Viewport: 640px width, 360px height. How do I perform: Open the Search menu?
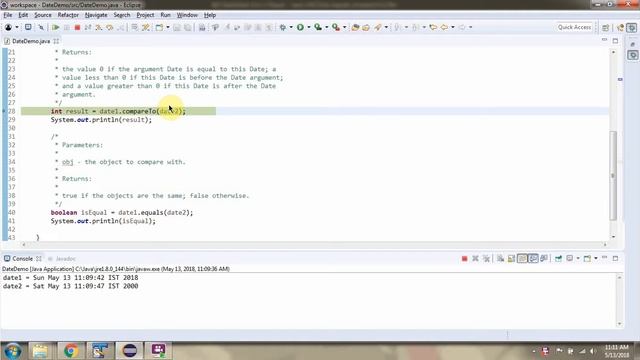click(122, 15)
